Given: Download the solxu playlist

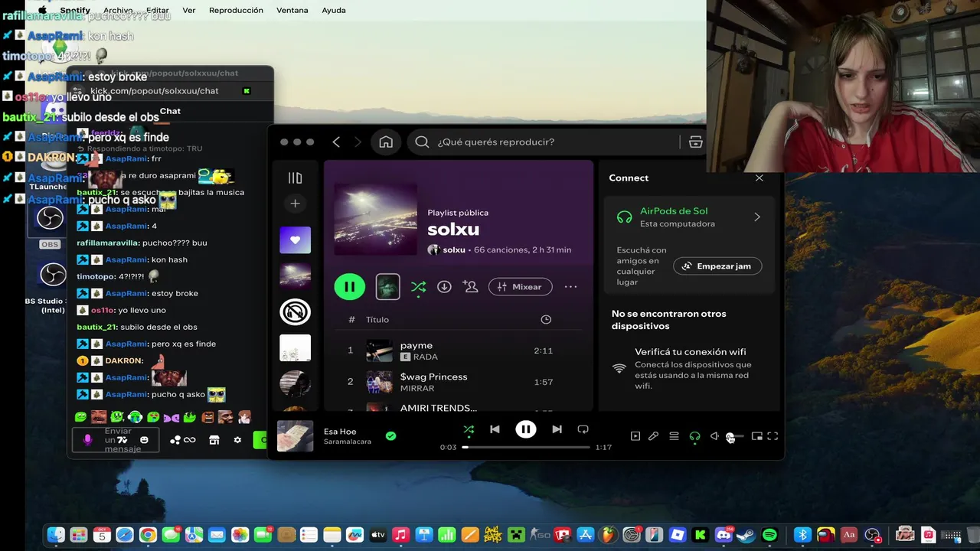Looking at the screenshot, I should point(444,286).
